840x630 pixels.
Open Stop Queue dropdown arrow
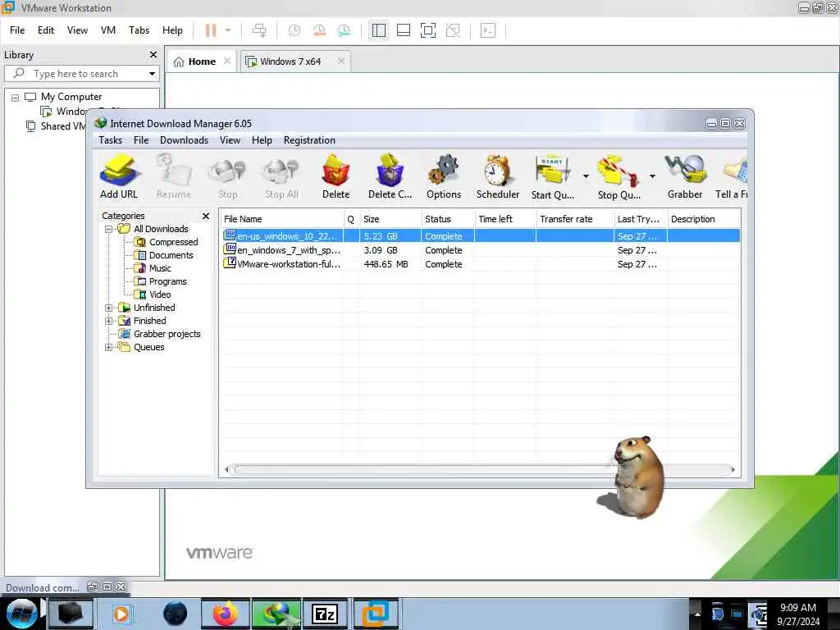pos(652,176)
